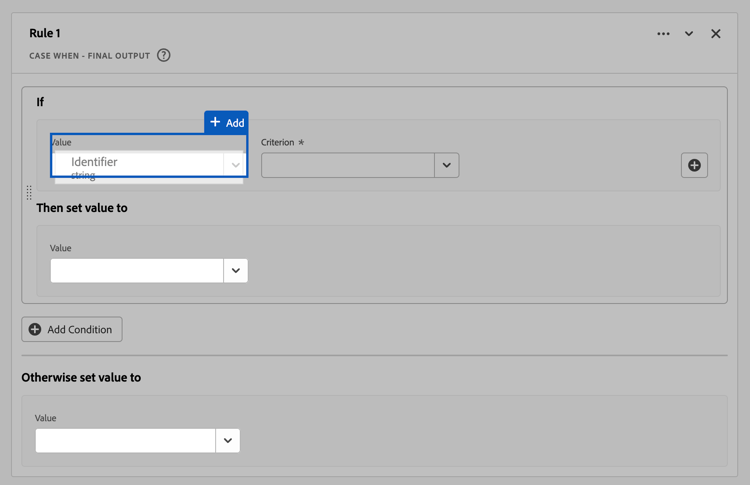Open the Then set value dropdown arrow
The width and height of the screenshot is (750, 485).
coord(235,271)
